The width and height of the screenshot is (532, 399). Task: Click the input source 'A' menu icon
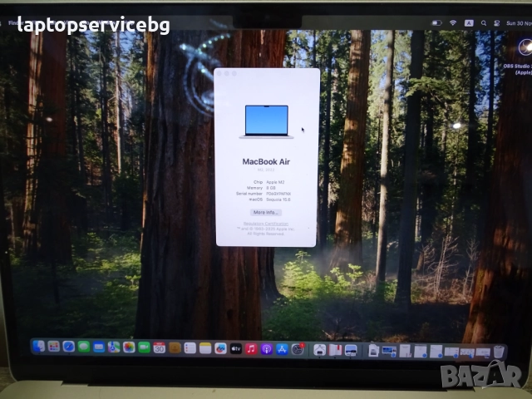(x=469, y=23)
